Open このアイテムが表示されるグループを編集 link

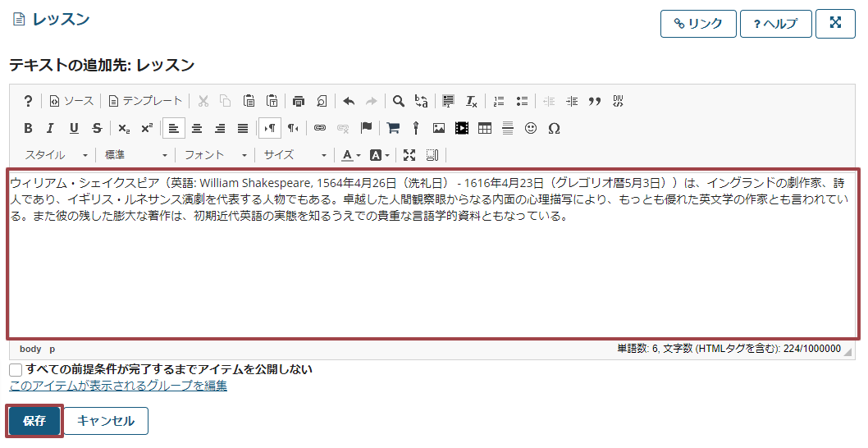(x=118, y=386)
